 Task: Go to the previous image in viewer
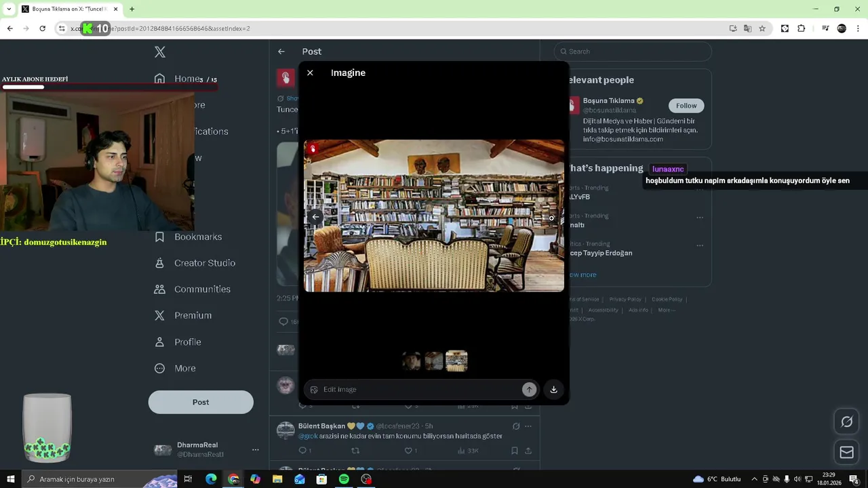tap(315, 217)
